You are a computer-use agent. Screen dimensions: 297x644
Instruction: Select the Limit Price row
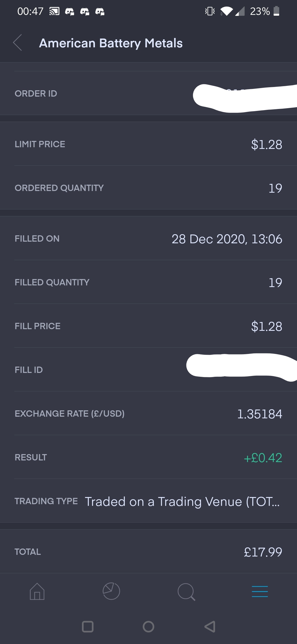148,144
